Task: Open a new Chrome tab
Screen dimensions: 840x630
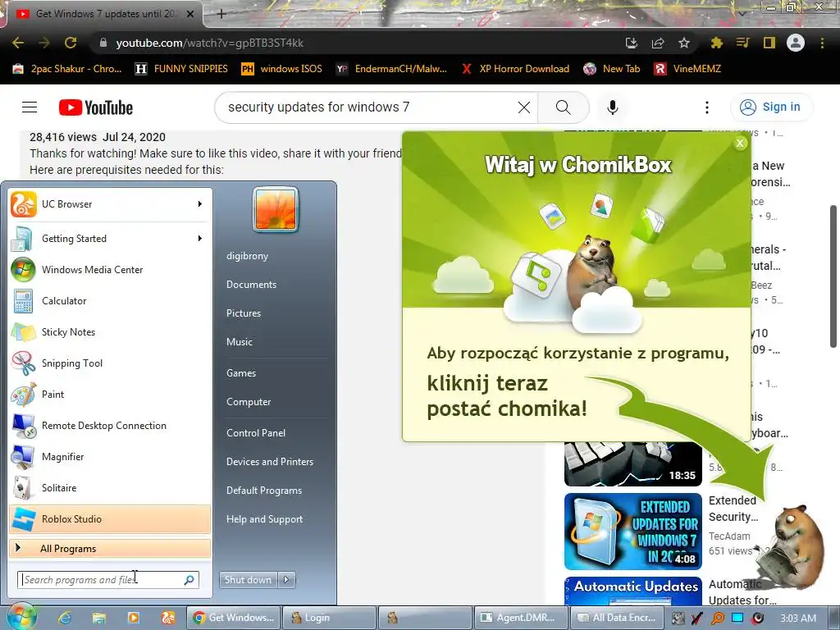Action: pyautogui.click(x=221, y=14)
